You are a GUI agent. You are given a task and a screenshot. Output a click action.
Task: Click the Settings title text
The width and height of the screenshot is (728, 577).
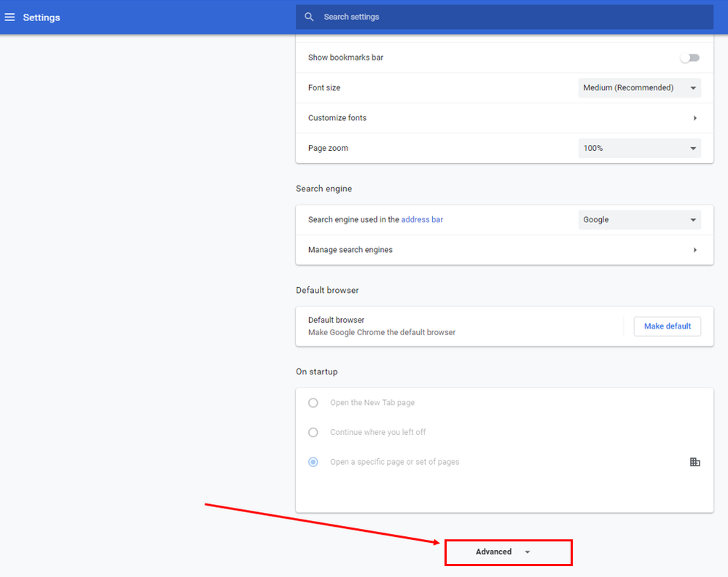[42, 17]
